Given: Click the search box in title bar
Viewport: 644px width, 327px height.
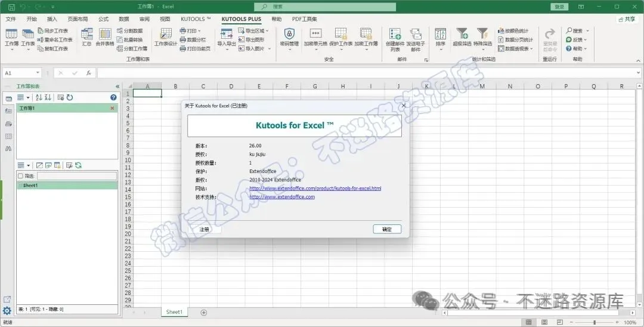Looking at the screenshot, I should click(x=325, y=7).
